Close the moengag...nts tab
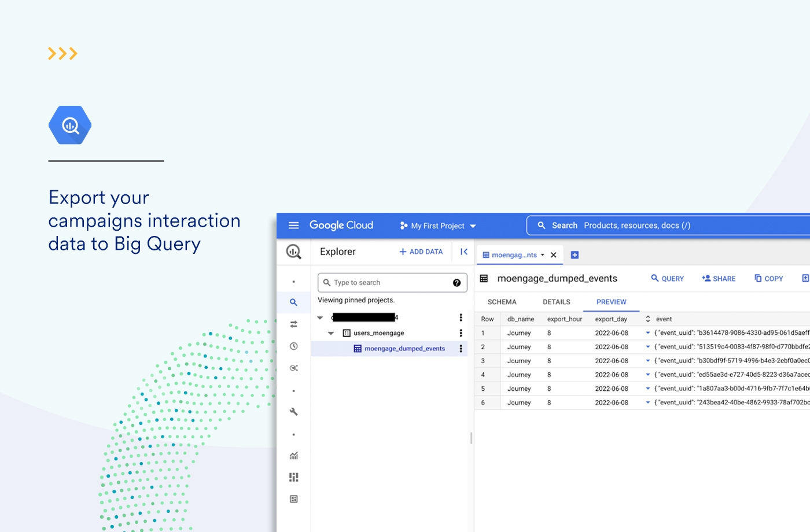810x532 pixels. [x=554, y=255]
